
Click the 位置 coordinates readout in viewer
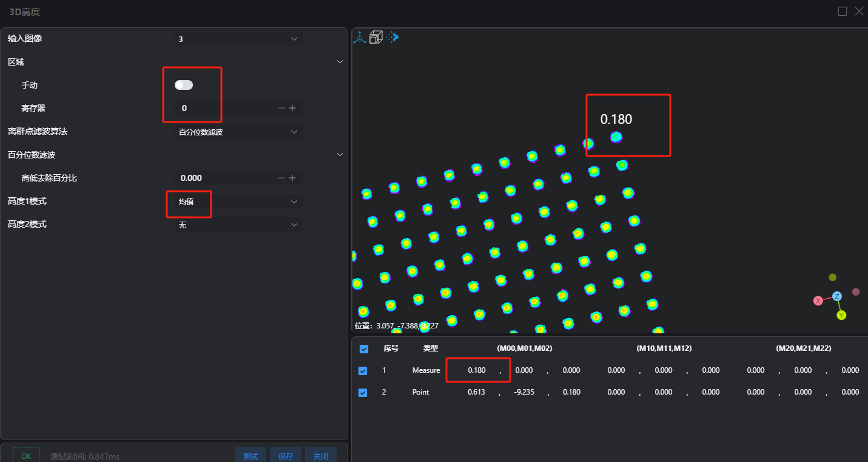point(397,326)
